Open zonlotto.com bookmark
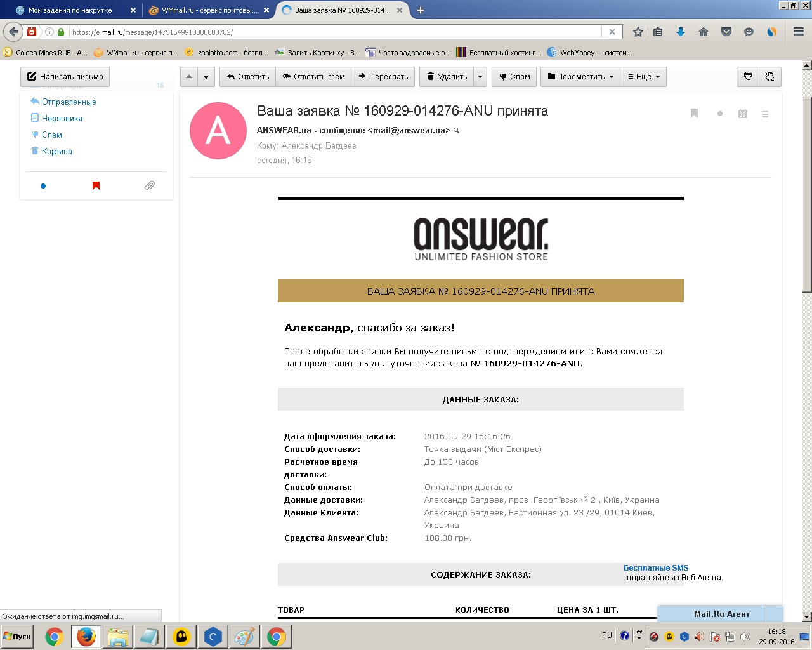The height and width of the screenshot is (650, 812). [x=226, y=53]
